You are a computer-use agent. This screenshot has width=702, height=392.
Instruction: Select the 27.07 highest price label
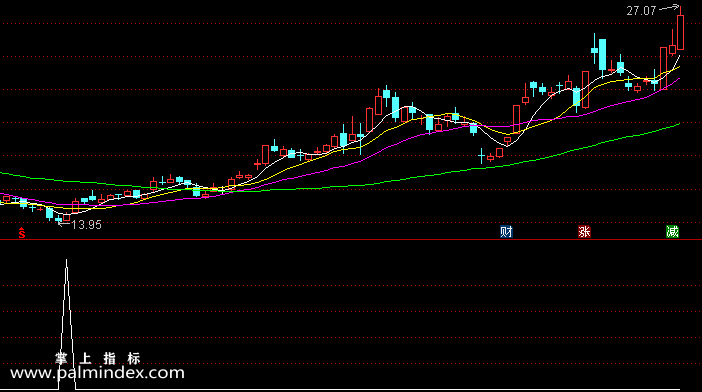[x=641, y=11]
